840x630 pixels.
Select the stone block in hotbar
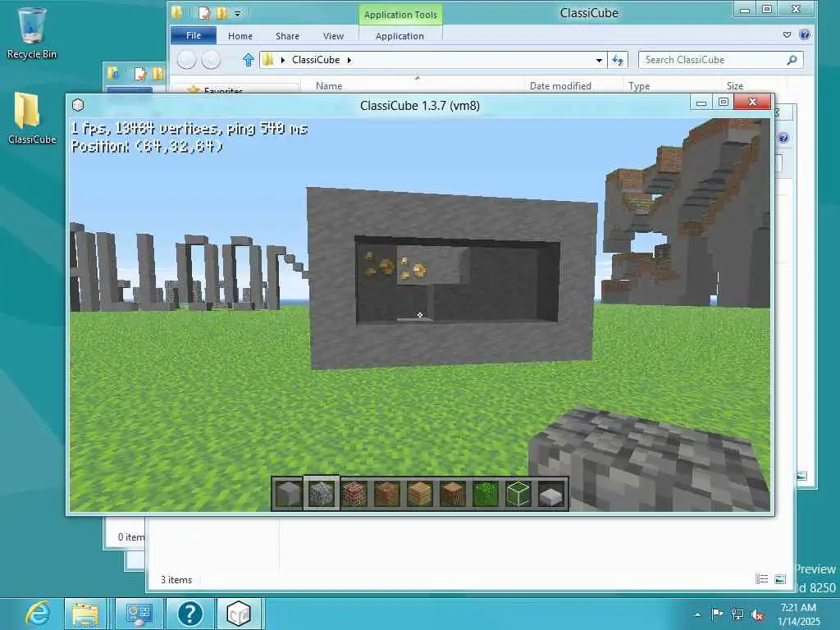tap(288, 493)
